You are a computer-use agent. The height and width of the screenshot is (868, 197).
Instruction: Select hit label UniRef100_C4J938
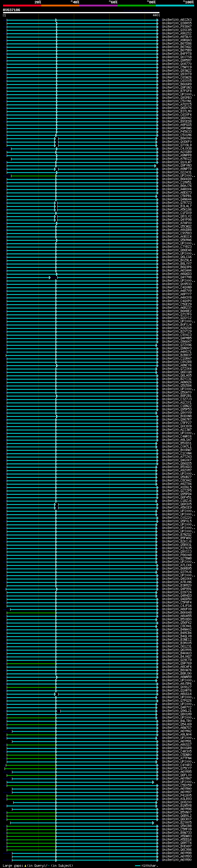pyautogui.click(x=177, y=149)
